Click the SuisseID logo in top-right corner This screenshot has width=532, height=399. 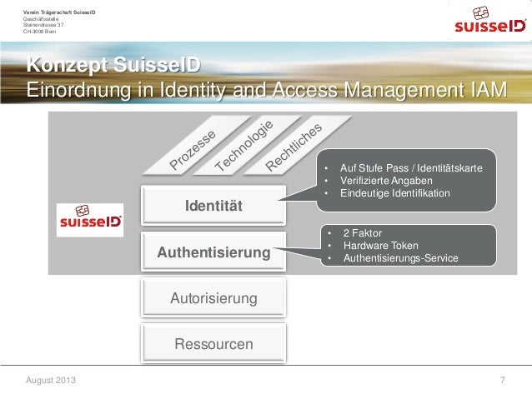(x=490, y=19)
